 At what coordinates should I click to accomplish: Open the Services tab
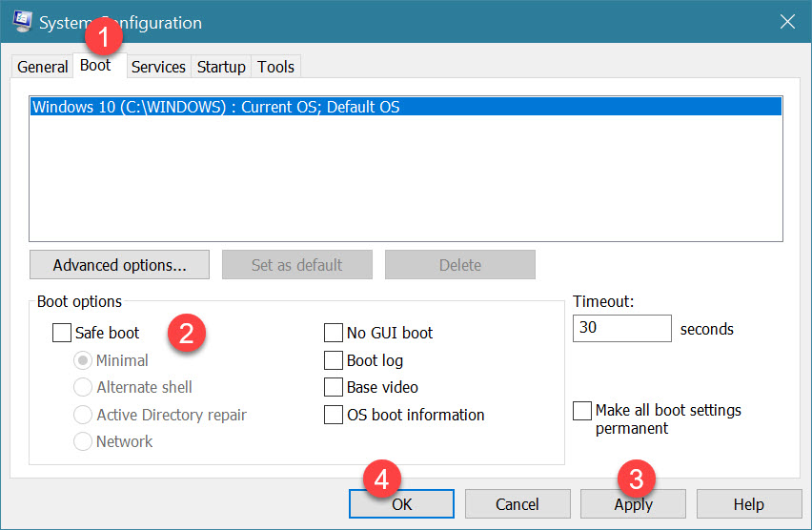(x=158, y=67)
